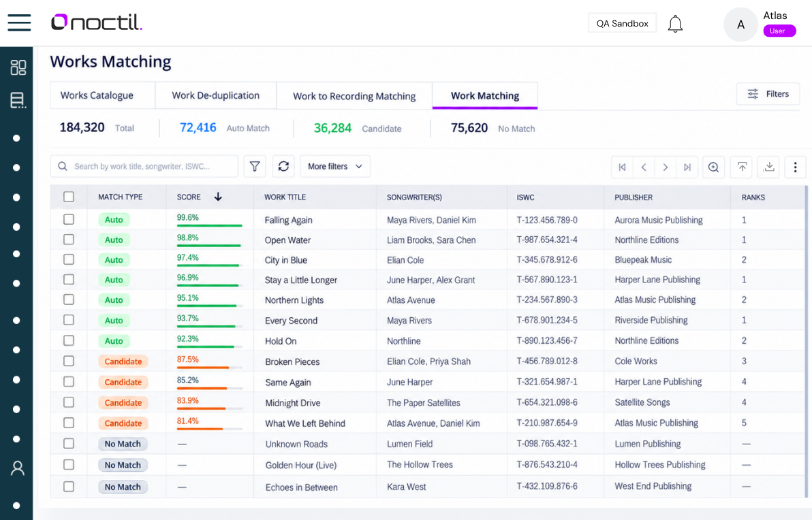Screen dimensions: 812x520
Task: Click the score bar for Falling Again
Action: point(209,225)
